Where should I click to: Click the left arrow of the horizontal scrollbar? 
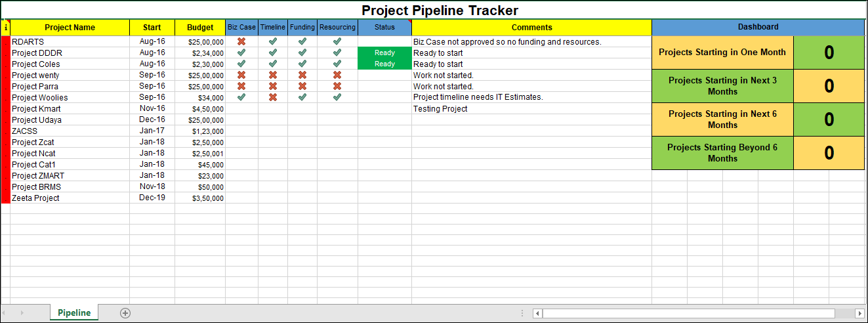[x=538, y=313]
